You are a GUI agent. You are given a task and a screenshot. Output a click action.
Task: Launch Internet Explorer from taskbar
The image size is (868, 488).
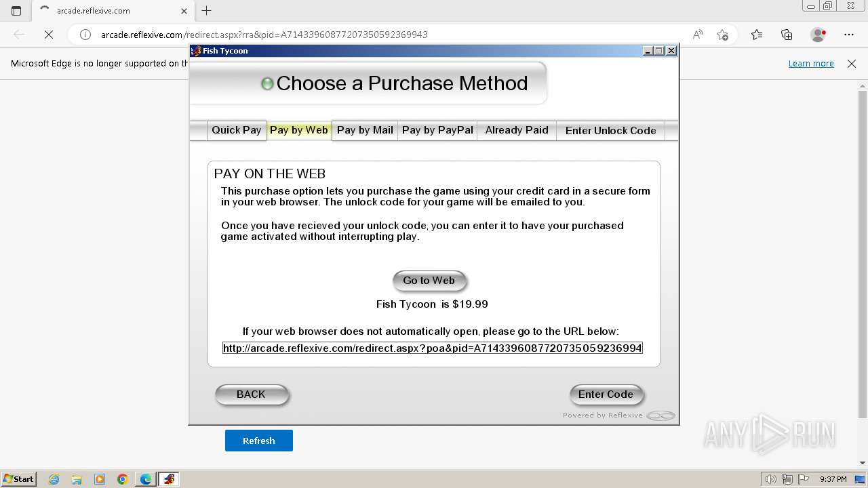54,479
